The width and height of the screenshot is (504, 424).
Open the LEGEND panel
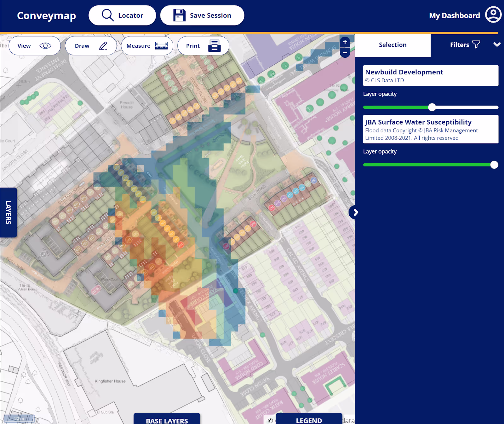click(309, 419)
